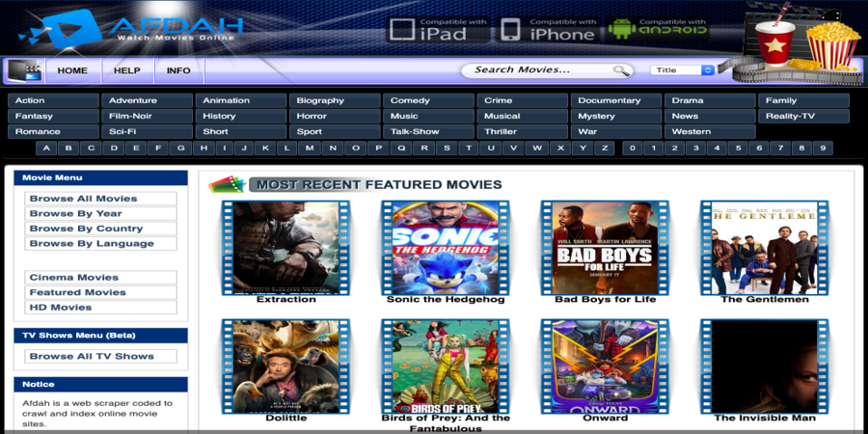Select the Drama genre

point(710,100)
